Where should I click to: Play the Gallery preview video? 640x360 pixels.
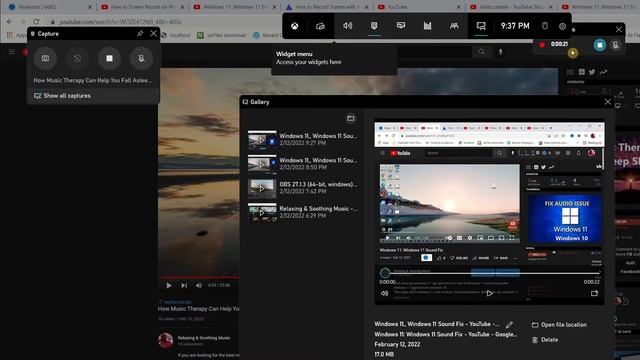489,293
